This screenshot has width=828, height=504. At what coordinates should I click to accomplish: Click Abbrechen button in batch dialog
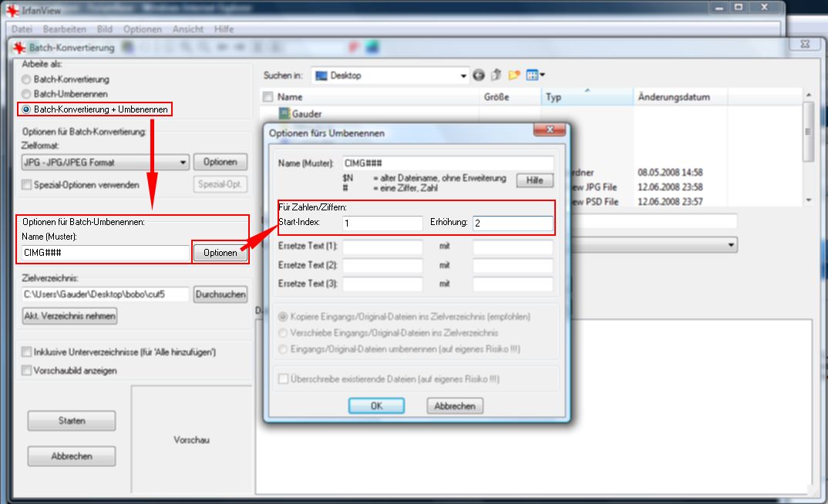pos(72,456)
